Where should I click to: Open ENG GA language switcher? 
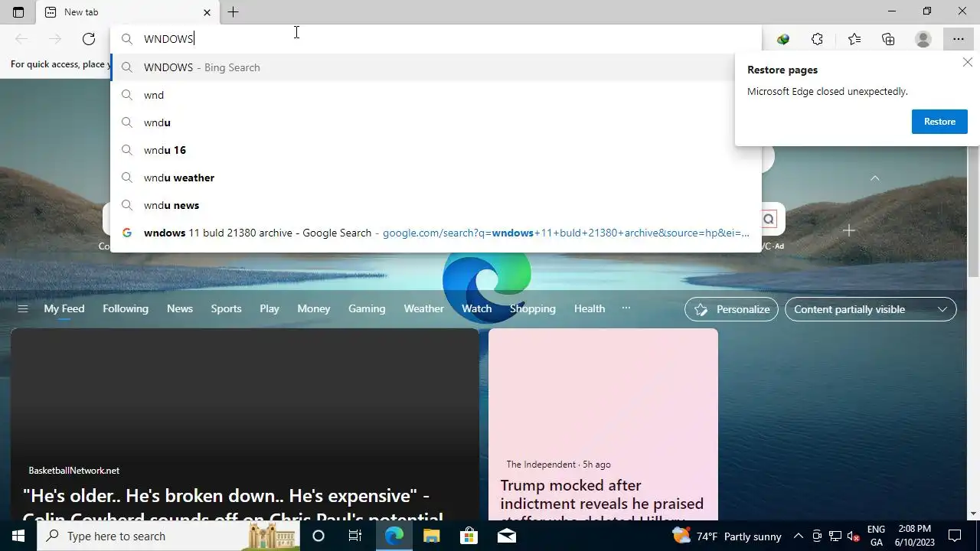click(x=877, y=536)
